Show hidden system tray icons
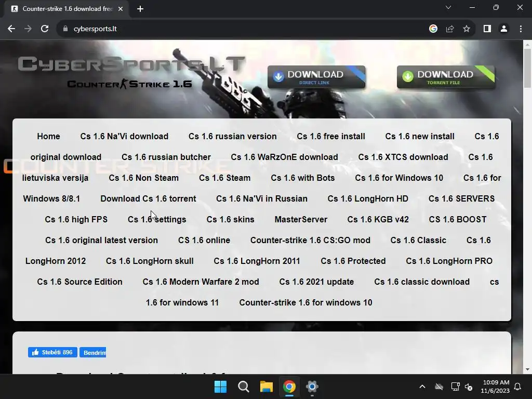Viewport: 532px width, 399px height. click(422, 387)
